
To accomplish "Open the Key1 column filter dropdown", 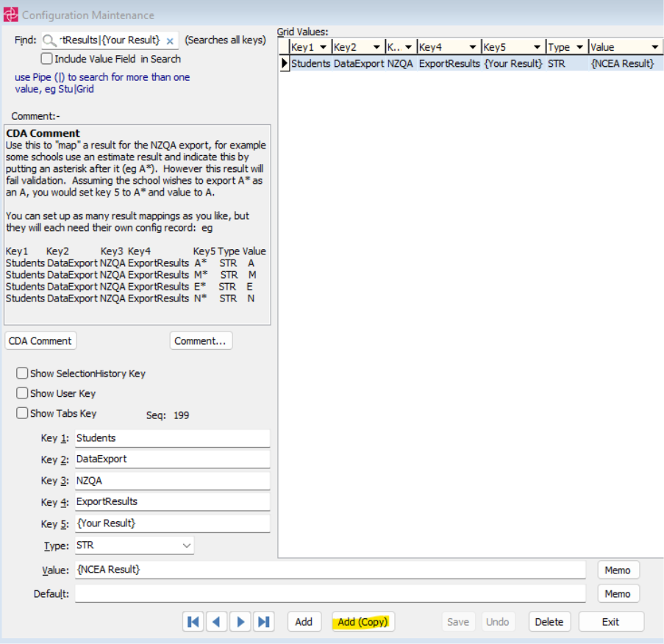I will coord(324,47).
